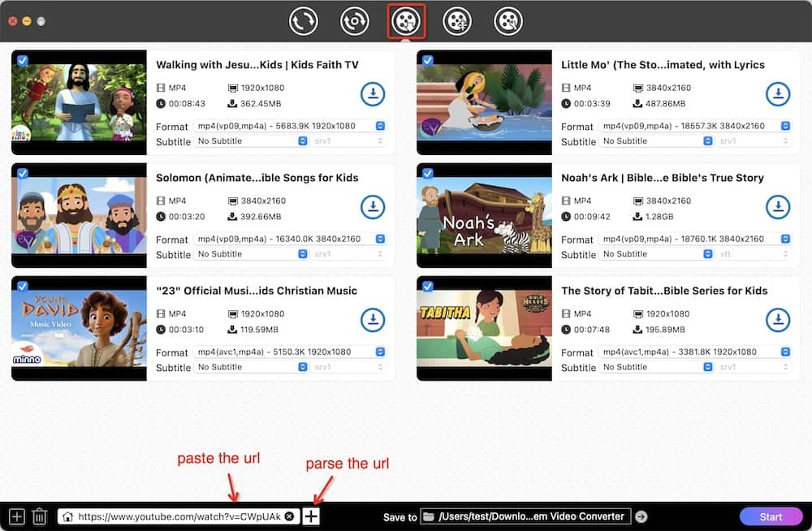
Task: Select the Young David thumbnail
Action: point(79,328)
